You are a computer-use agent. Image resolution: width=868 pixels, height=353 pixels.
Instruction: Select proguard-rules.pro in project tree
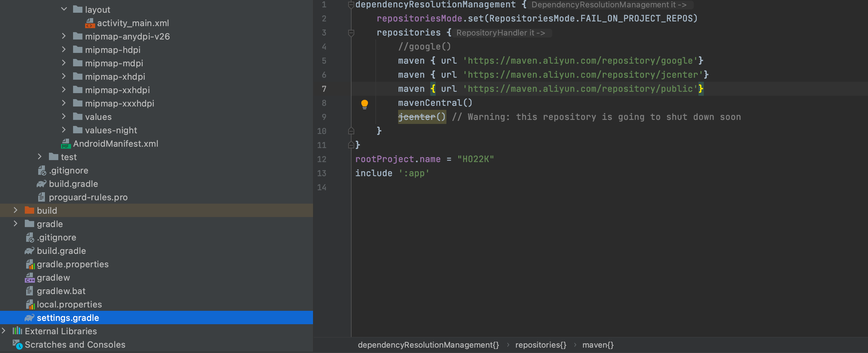click(x=88, y=197)
